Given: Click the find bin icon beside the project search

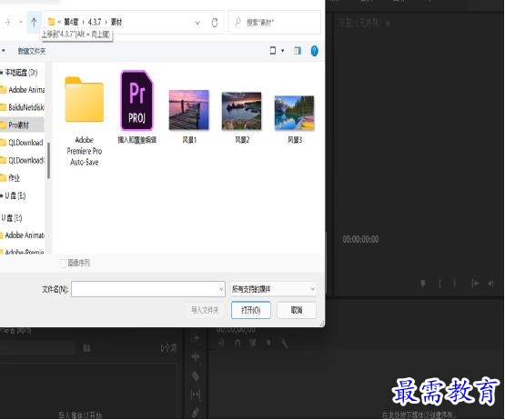Looking at the screenshot, I should pos(86,347).
